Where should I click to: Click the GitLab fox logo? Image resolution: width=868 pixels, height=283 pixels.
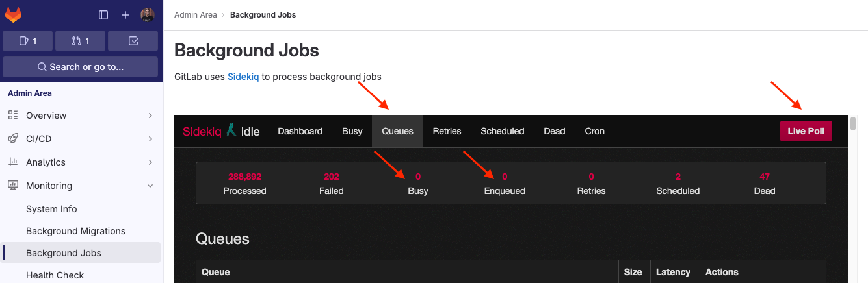click(x=13, y=14)
